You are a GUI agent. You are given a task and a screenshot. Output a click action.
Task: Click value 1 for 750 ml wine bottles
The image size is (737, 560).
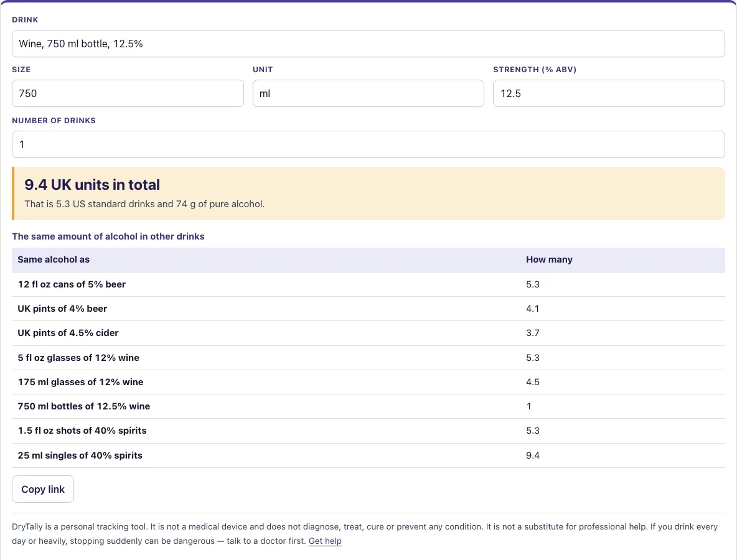[528, 406]
